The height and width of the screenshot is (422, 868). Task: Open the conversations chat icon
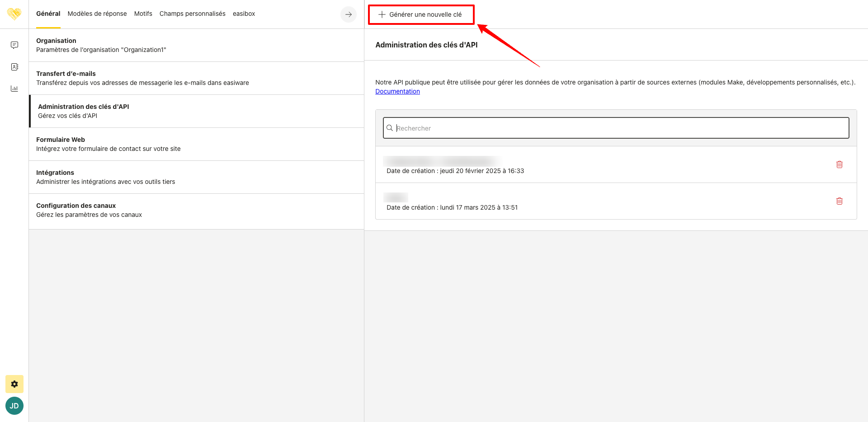click(x=14, y=45)
